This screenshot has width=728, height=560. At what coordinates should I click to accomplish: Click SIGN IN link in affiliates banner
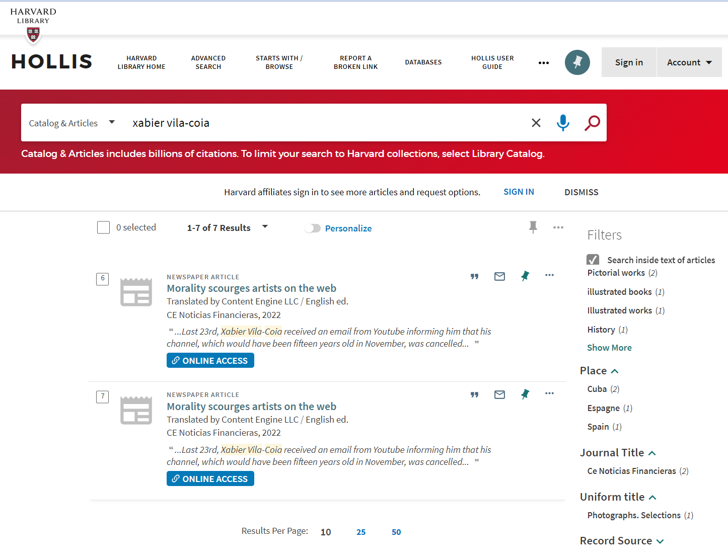pyautogui.click(x=519, y=192)
